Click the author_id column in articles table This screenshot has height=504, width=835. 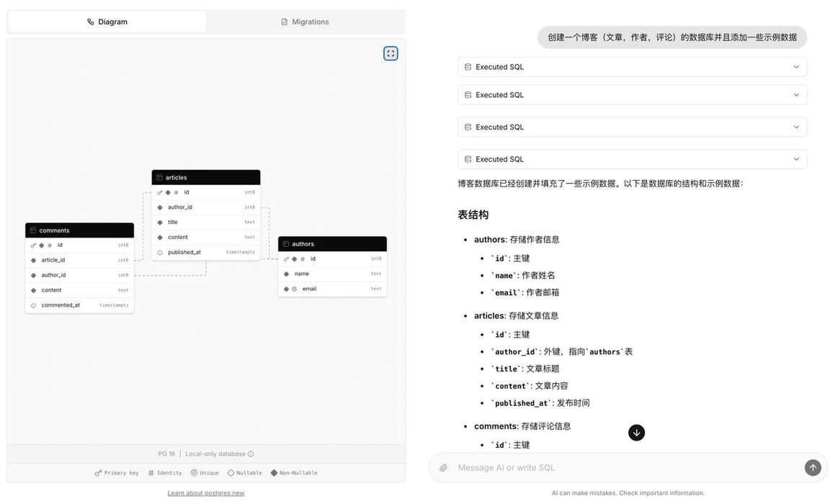[206, 207]
